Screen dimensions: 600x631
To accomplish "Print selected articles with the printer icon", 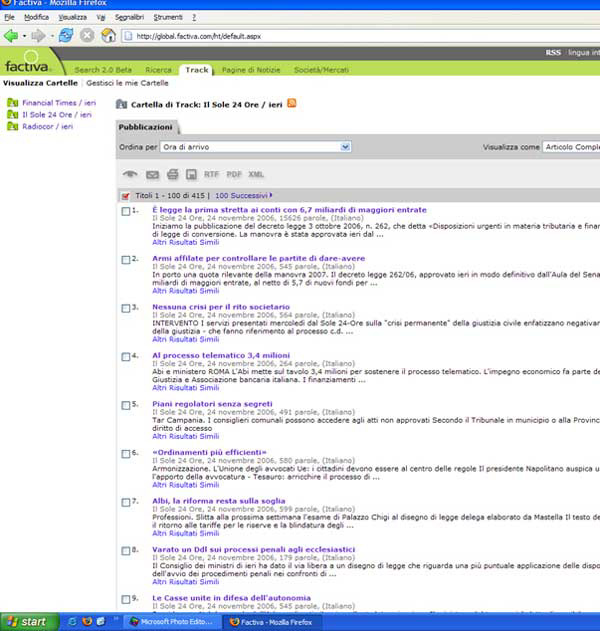I will point(172,174).
